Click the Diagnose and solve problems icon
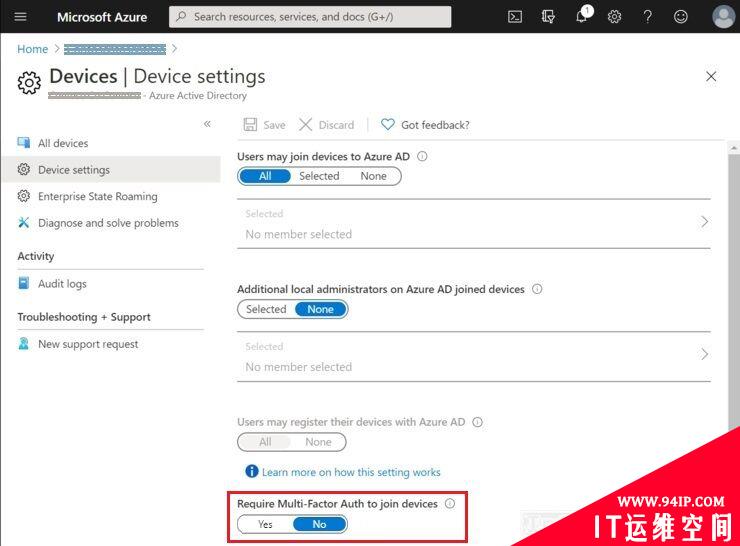The image size is (740, 546). (24, 222)
